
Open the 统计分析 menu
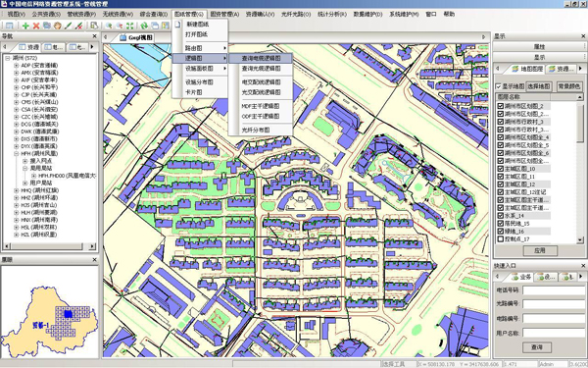331,15
